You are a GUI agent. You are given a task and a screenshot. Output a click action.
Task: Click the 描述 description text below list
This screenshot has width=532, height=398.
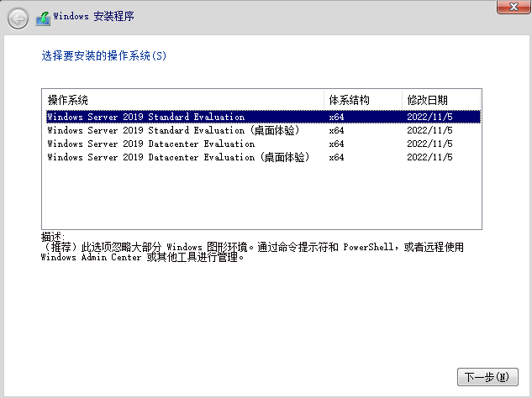pyautogui.click(x=252, y=247)
